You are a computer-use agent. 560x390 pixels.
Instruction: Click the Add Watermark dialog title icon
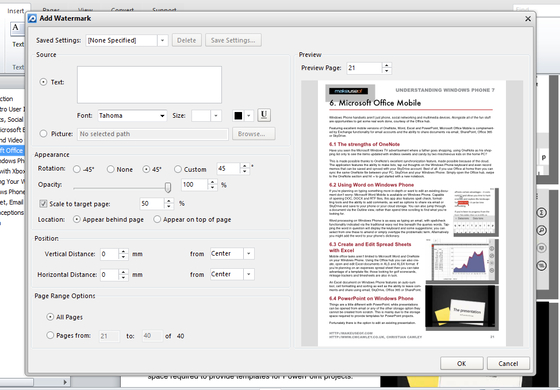pyautogui.click(x=32, y=19)
